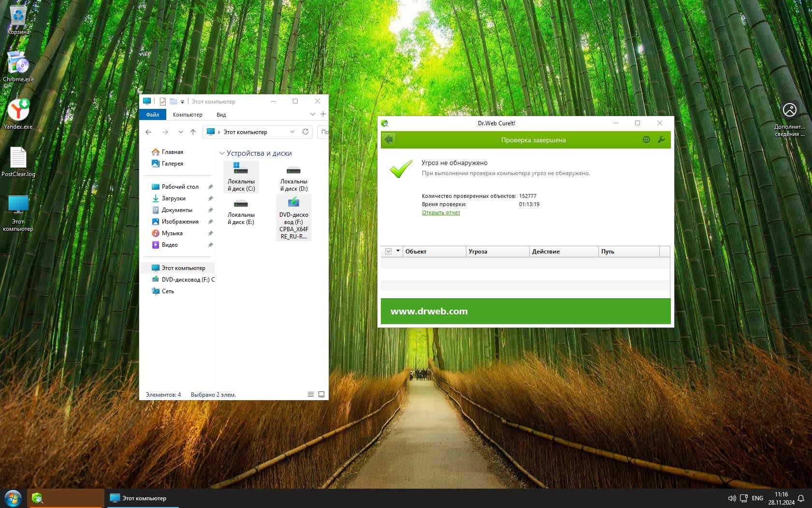Click the Open report link
The width and height of the screenshot is (812, 508).
pyautogui.click(x=441, y=212)
